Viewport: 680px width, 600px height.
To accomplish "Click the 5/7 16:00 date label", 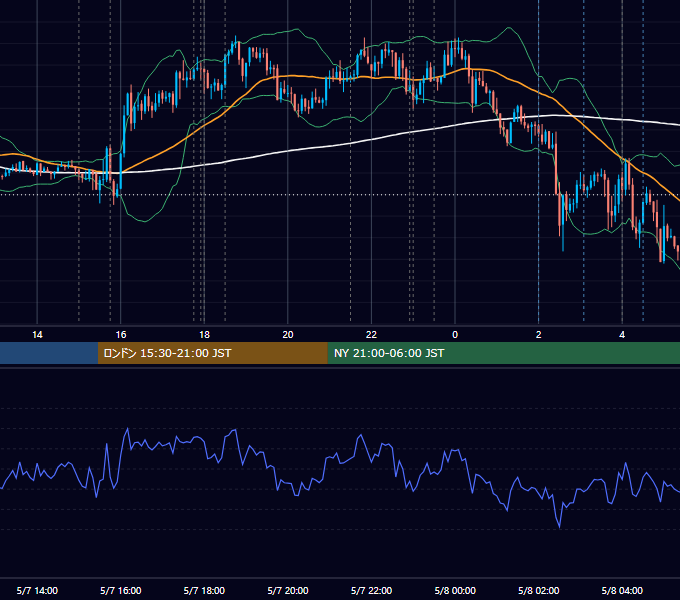I will pos(121,590).
